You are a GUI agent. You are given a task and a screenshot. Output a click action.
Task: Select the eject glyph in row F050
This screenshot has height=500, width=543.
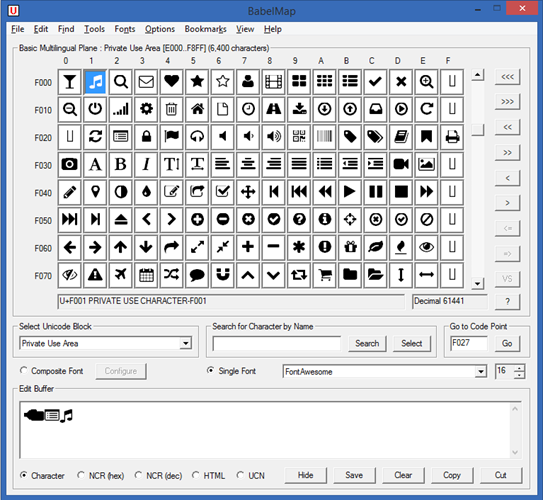click(121, 220)
